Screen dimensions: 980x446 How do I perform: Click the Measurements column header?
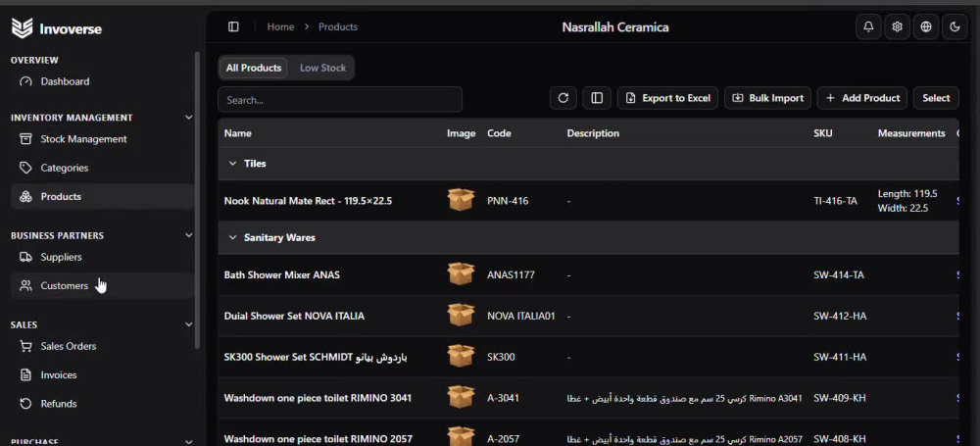tap(911, 133)
